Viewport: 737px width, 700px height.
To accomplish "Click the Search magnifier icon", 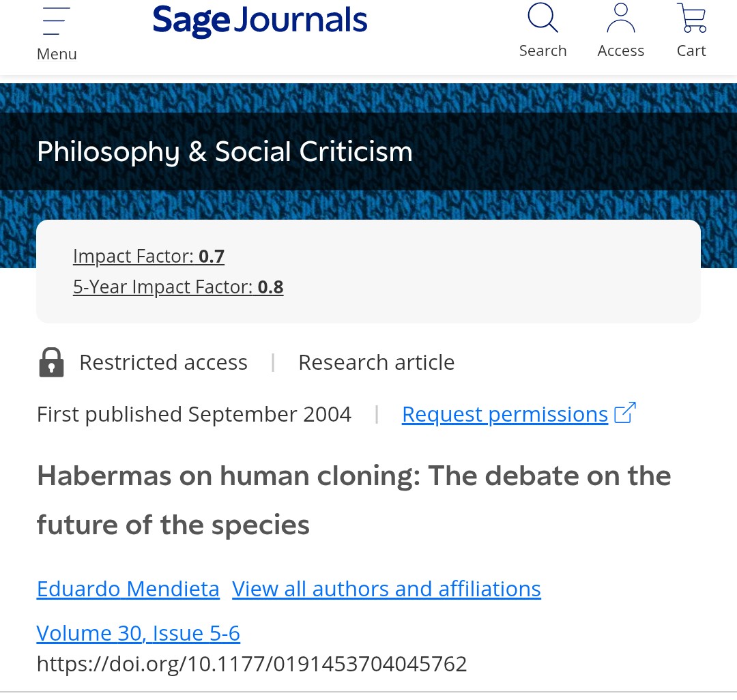I will click(x=543, y=18).
